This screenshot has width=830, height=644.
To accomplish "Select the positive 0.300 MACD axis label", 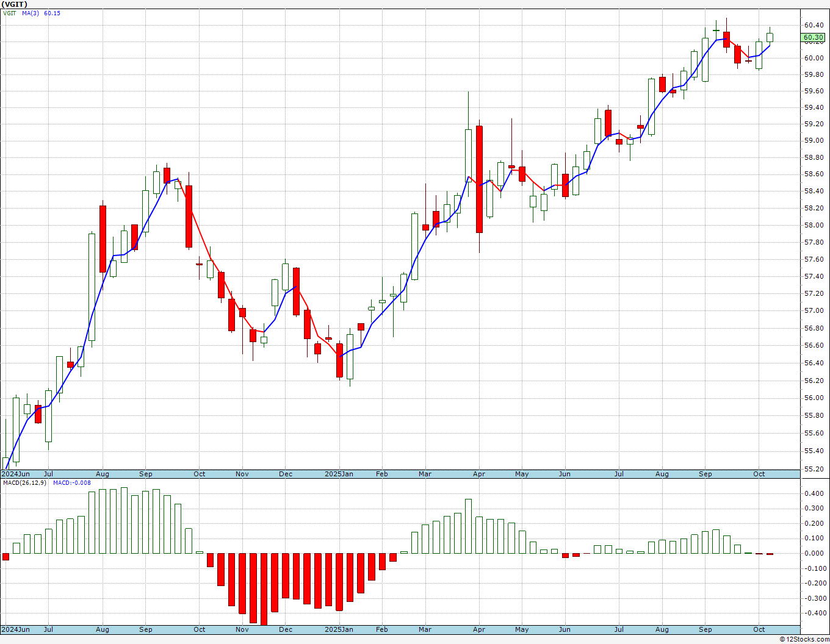I will pos(814,509).
